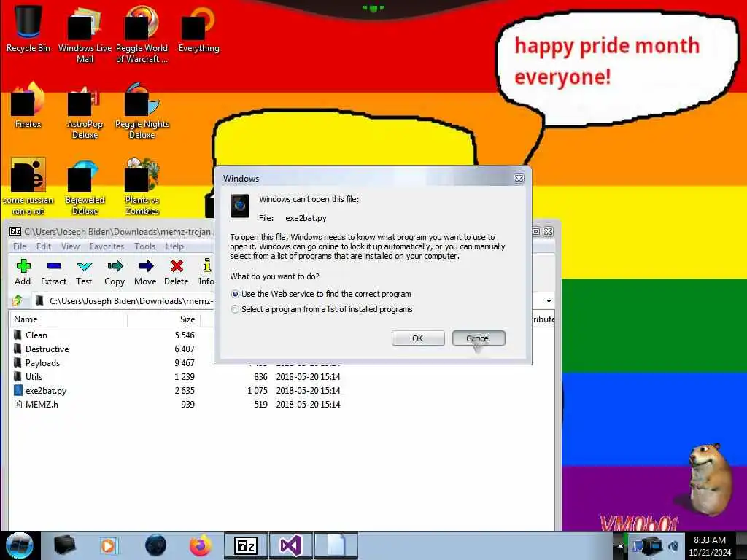This screenshot has height=560, width=747.
Task: Switch to 7-Zip taskbar button
Action: pyautogui.click(x=246, y=545)
